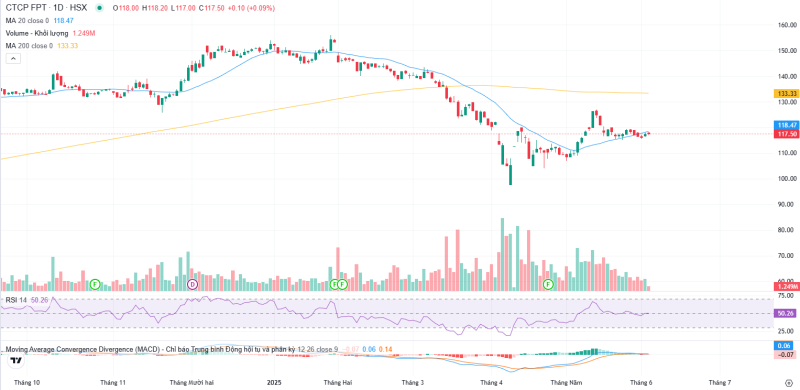Viewport: 800px width, 390px height.
Task: Click the open price value O118.00
Action: (127, 8)
